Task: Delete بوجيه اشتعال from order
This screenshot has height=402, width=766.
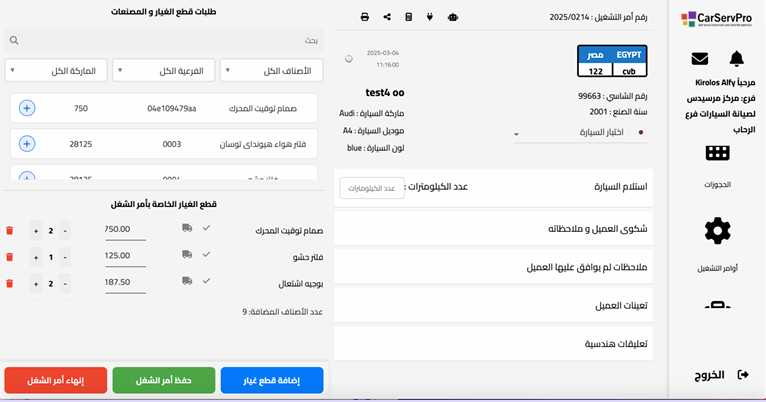Action: 9,283
